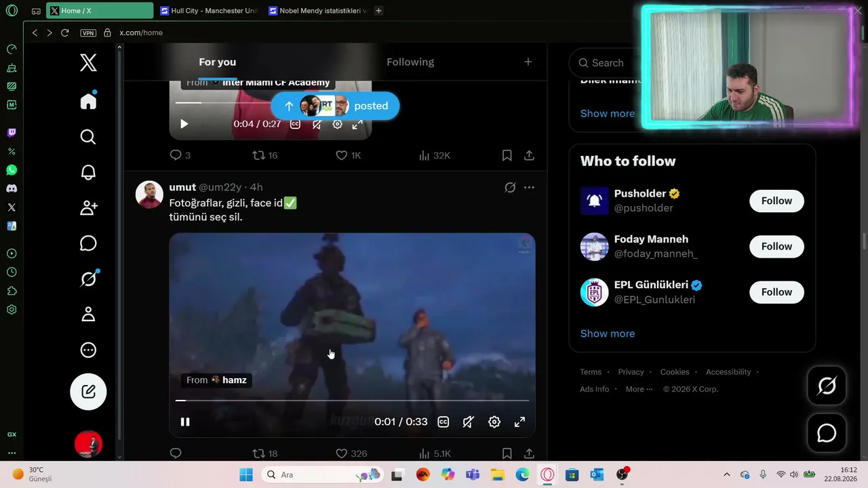Show hidden system tray icons

pyautogui.click(x=727, y=474)
